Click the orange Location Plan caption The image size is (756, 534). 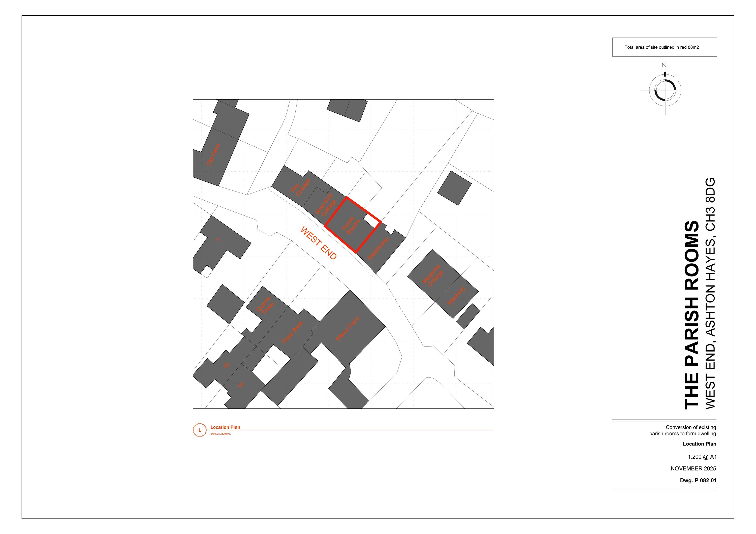(x=225, y=427)
